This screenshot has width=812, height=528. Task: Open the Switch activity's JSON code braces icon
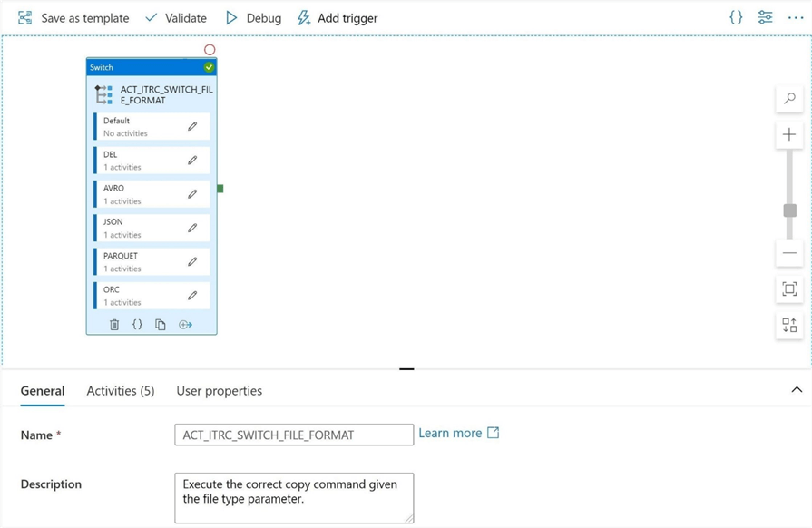(137, 324)
